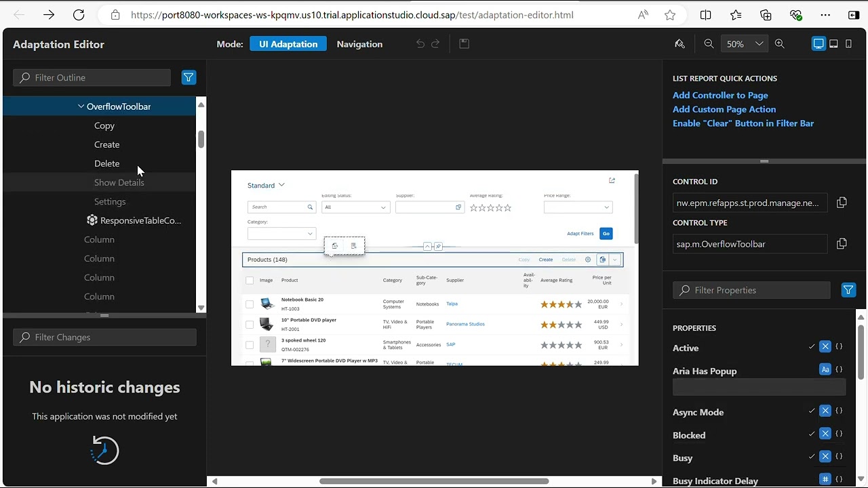
Task: Select Copy in the outline tree
Action: tap(104, 125)
